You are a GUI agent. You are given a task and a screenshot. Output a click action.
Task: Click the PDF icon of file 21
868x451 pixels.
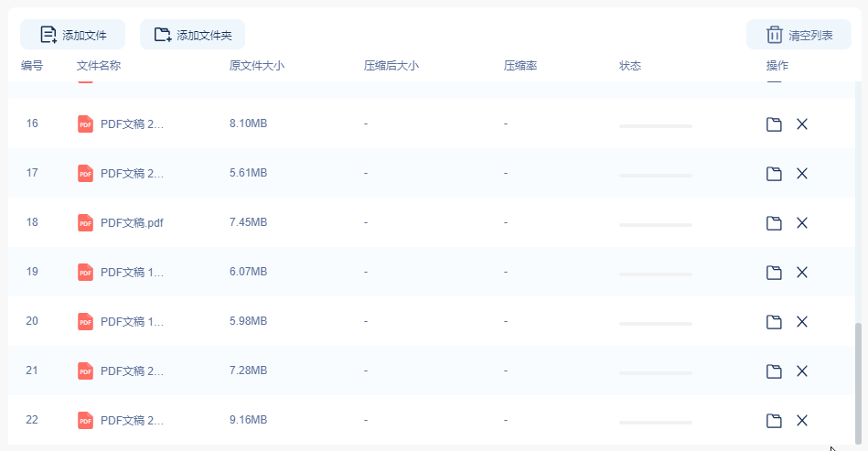85,371
